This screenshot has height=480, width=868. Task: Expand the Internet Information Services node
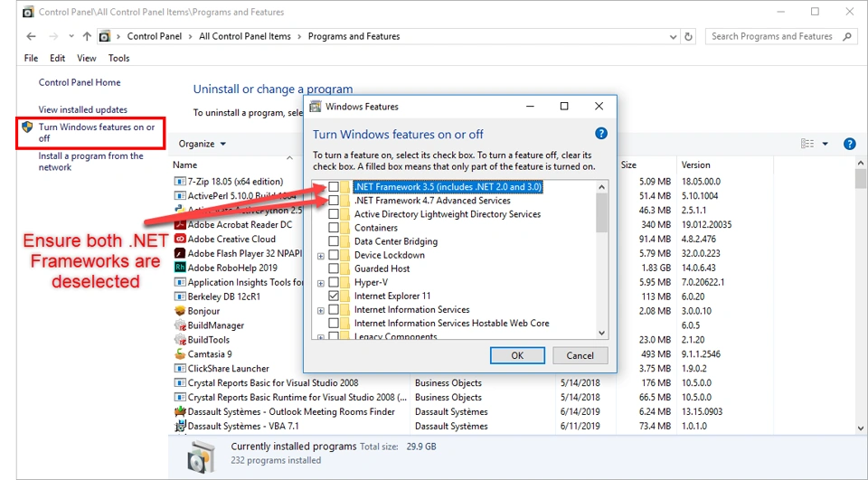(x=320, y=311)
